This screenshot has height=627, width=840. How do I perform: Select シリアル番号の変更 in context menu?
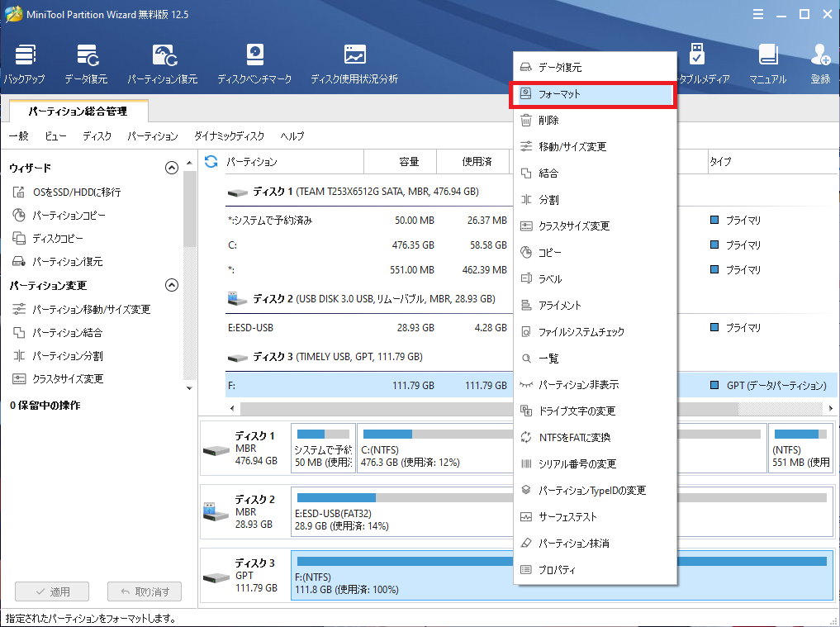click(595, 464)
